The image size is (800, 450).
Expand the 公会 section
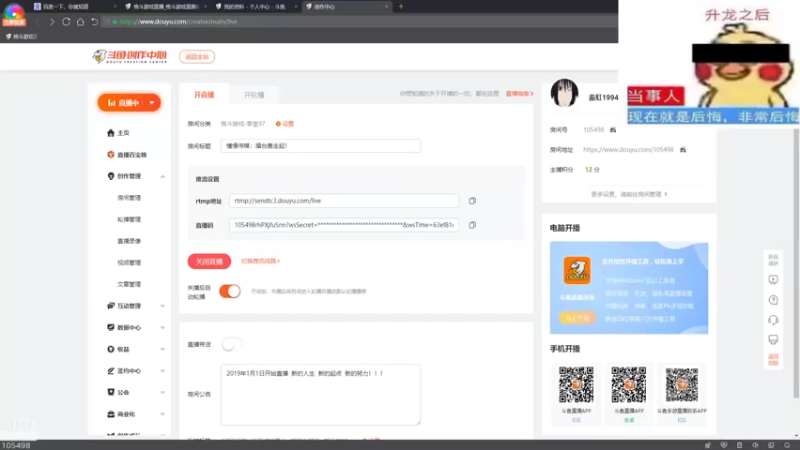(163, 392)
